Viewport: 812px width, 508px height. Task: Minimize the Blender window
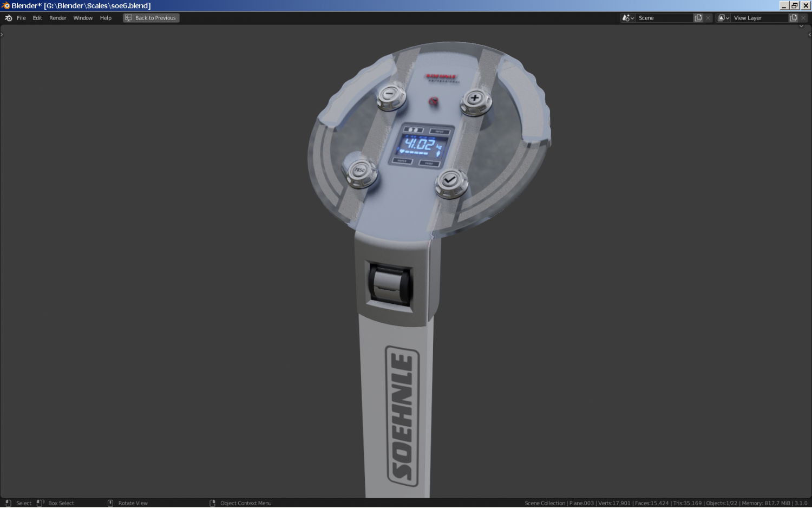(x=784, y=5)
